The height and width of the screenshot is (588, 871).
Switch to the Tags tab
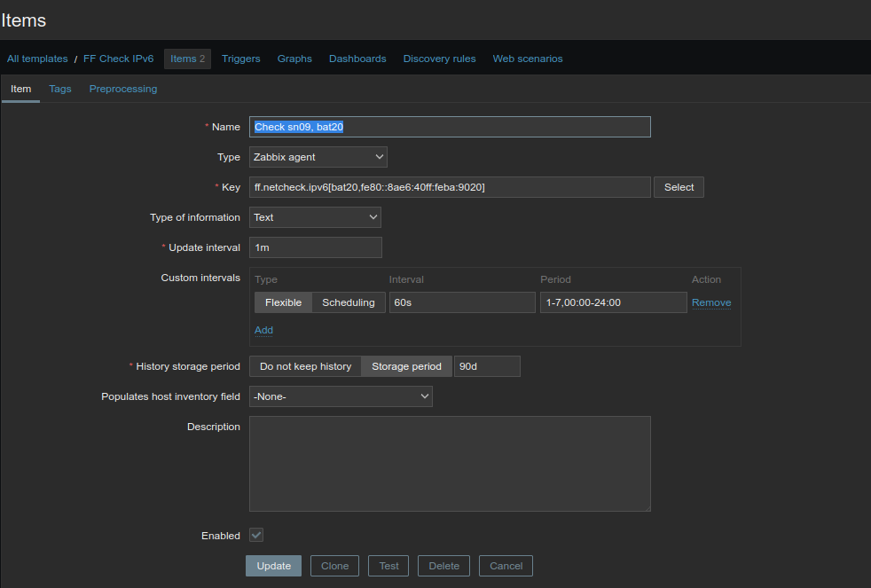pyautogui.click(x=60, y=89)
